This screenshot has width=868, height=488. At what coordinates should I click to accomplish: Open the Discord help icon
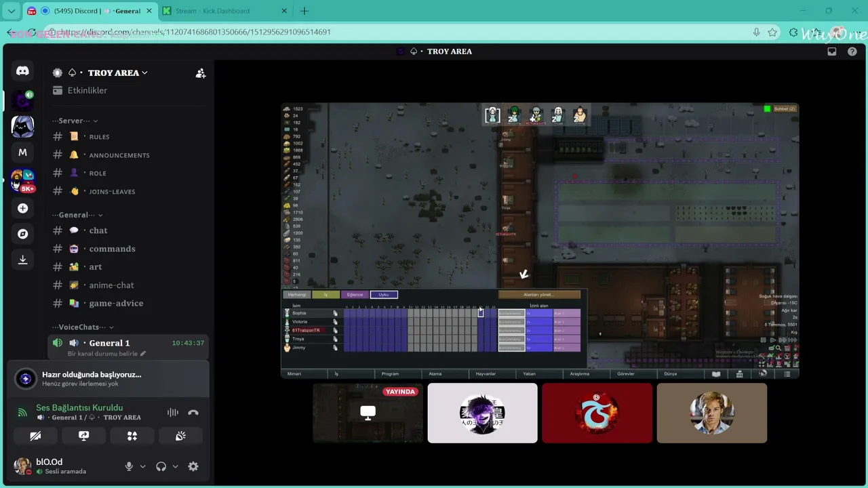click(x=852, y=52)
